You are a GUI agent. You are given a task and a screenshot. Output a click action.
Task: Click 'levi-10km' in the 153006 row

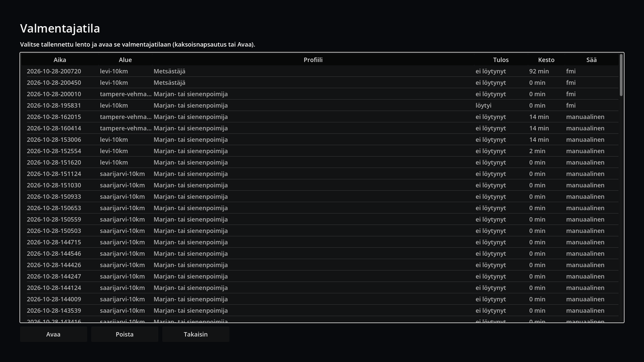114,140
